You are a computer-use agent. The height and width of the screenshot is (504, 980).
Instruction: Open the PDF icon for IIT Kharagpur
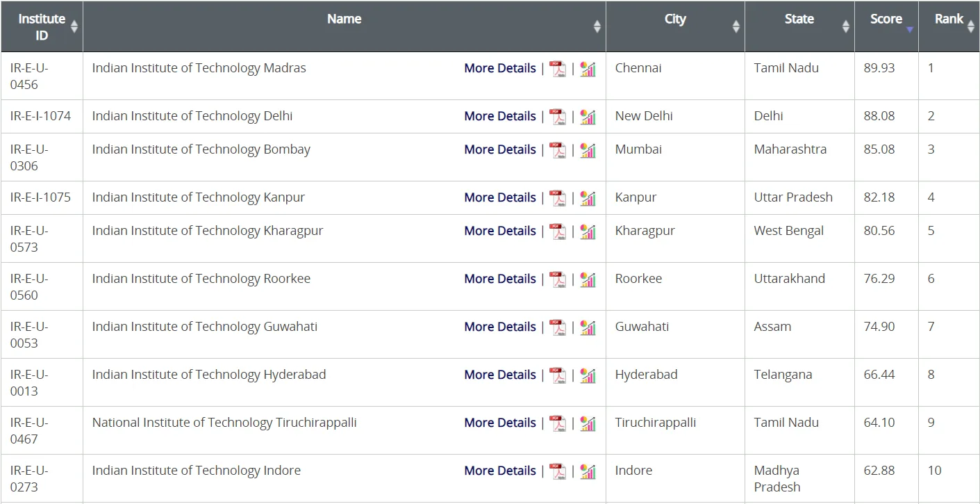558,231
